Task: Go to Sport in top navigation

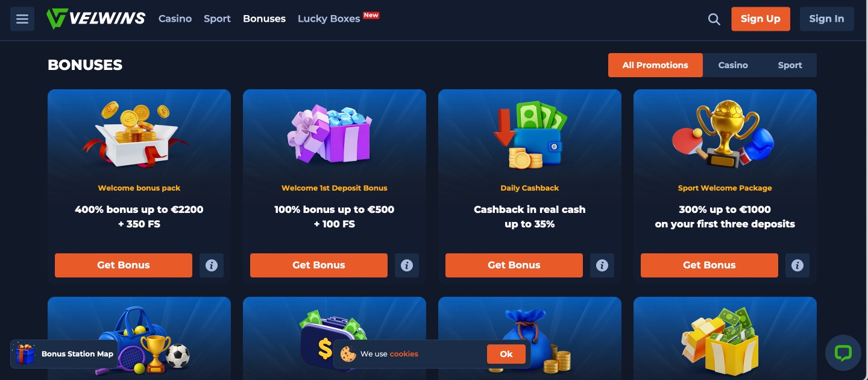Action: coord(217,19)
